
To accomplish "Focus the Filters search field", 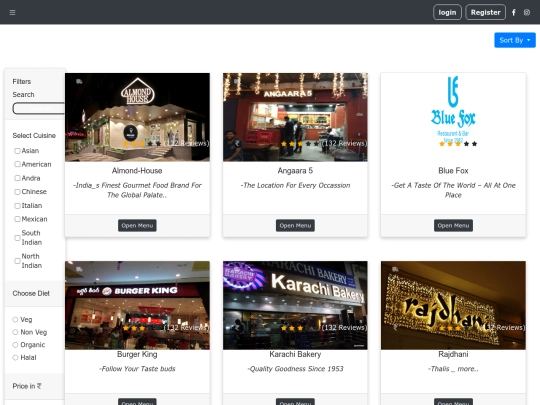I will tap(39, 108).
